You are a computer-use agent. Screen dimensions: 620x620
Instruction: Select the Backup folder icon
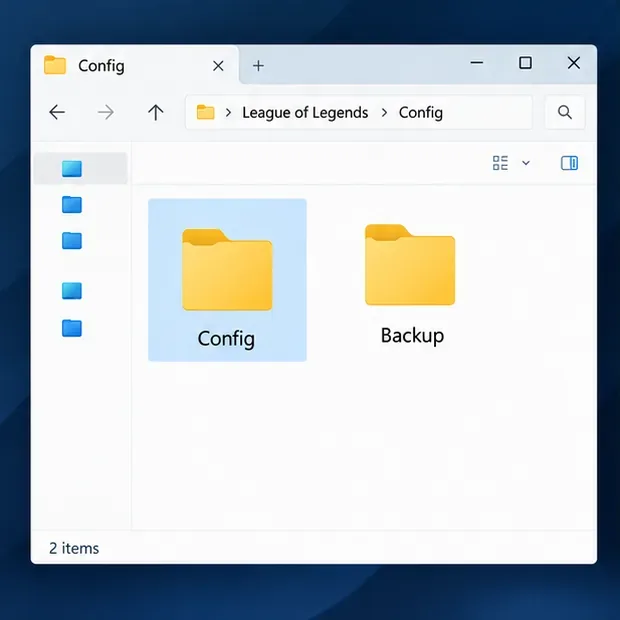[410, 265]
